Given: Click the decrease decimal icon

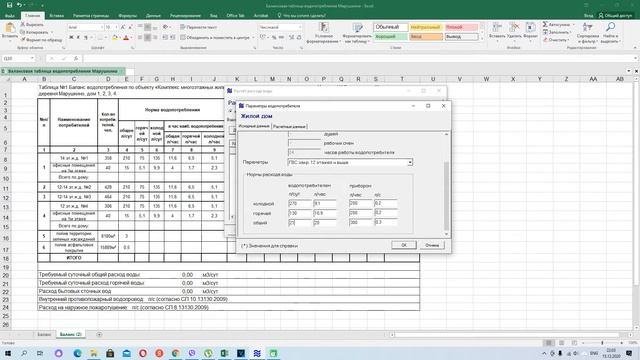Looking at the screenshot, I should coord(299,37).
